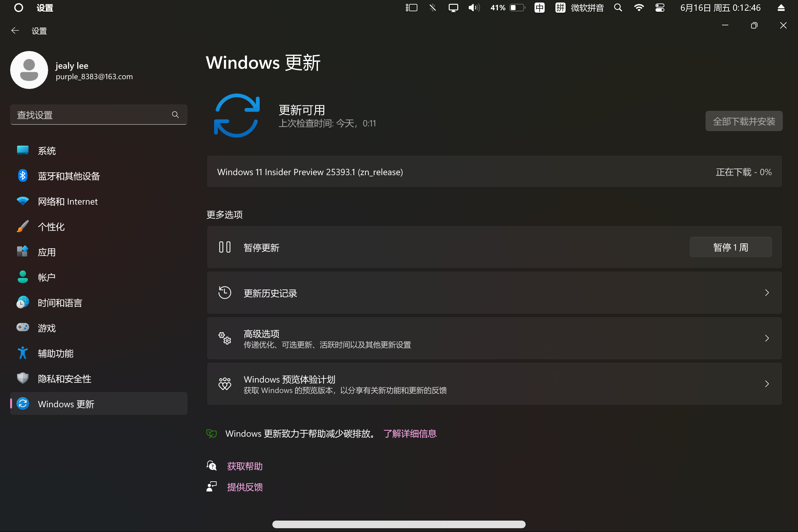Click the search magnifier in 查找设置 box
This screenshot has height=532, width=798.
point(175,115)
